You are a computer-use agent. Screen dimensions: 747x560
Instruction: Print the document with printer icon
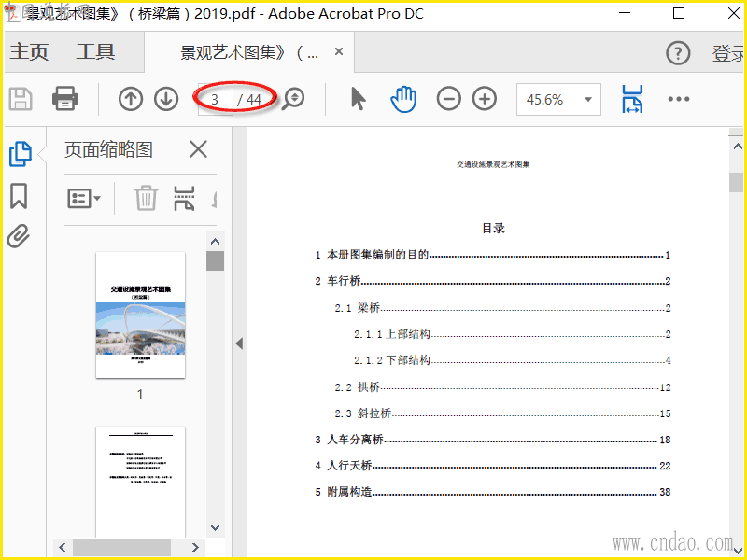click(64, 99)
